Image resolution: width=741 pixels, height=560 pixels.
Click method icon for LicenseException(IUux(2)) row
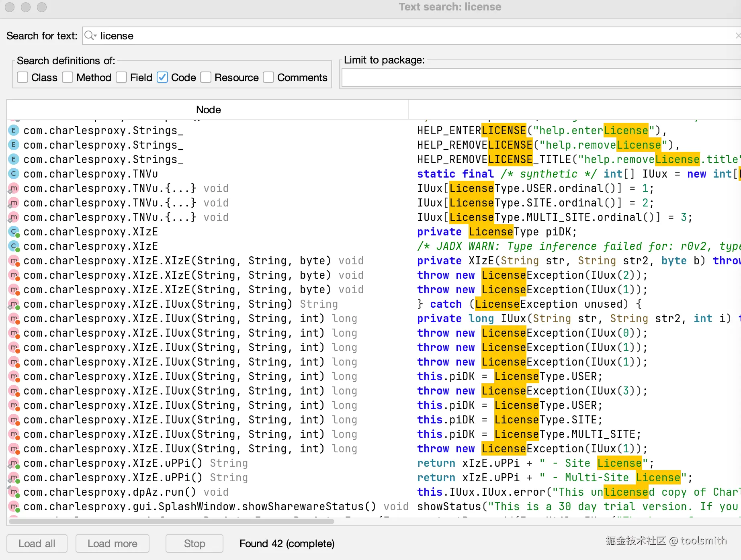[14, 275]
